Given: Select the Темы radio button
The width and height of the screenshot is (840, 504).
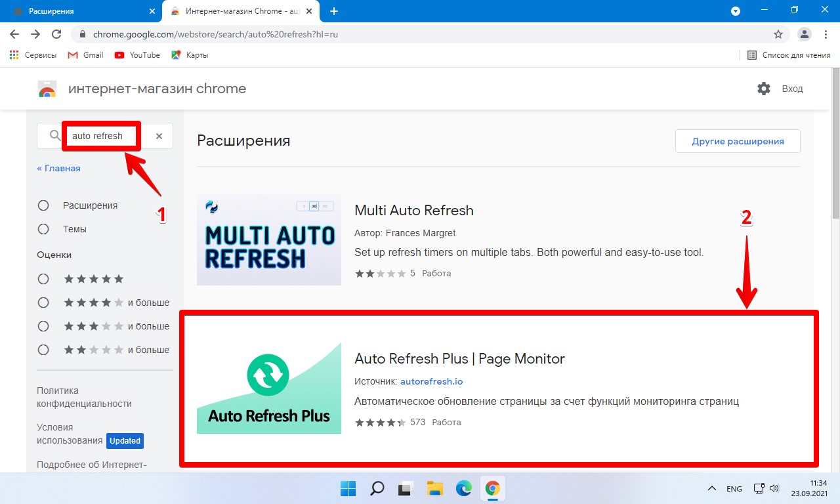Looking at the screenshot, I should (x=43, y=229).
